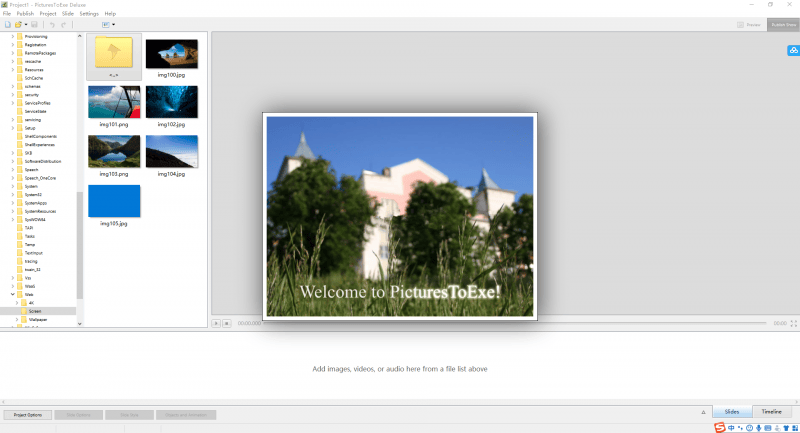The height and width of the screenshot is (433, 800).
Task: Play the slideshow preview
Action: click(x=216, y=323)
